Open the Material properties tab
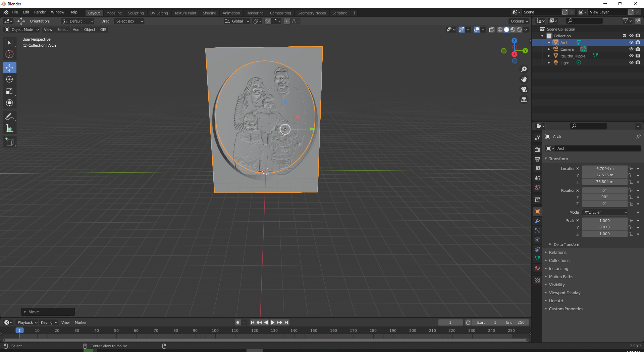 pos(537,268)
